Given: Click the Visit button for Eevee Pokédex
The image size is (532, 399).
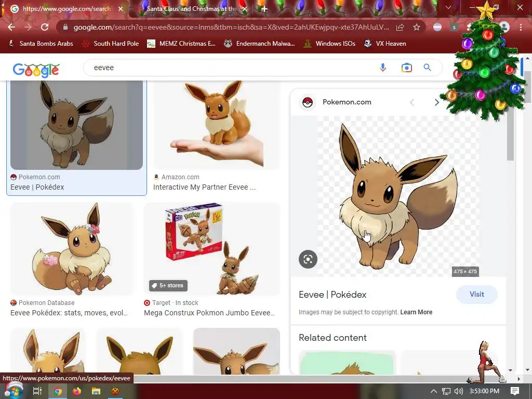Looking at the screenshot, I should click(477, 294).
